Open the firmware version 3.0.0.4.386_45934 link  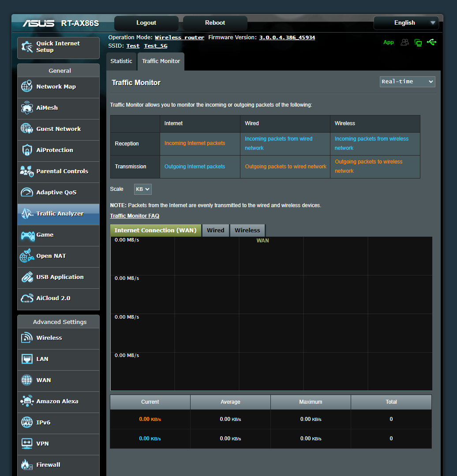287,37
